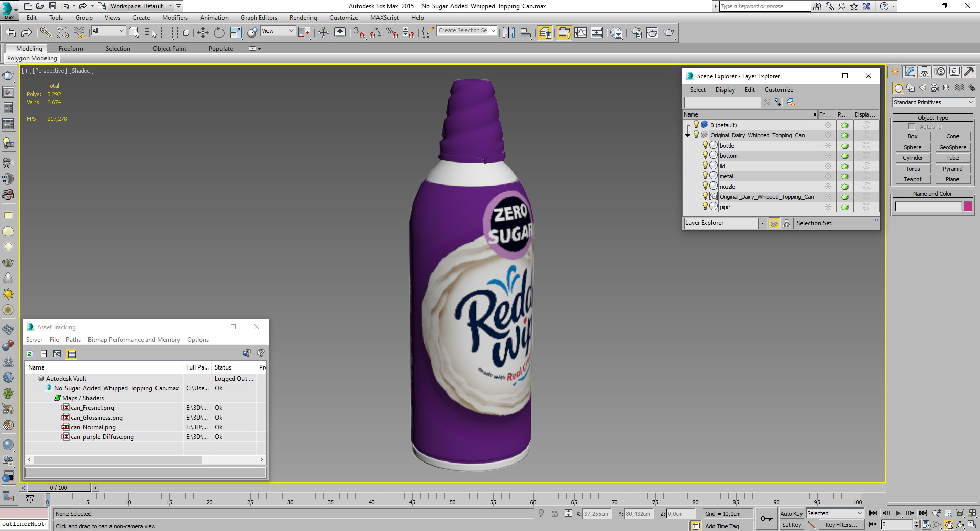980x531 pixels.
Task: Open the Display menu in Scene Explorer
Action: (x=725, y=90)
